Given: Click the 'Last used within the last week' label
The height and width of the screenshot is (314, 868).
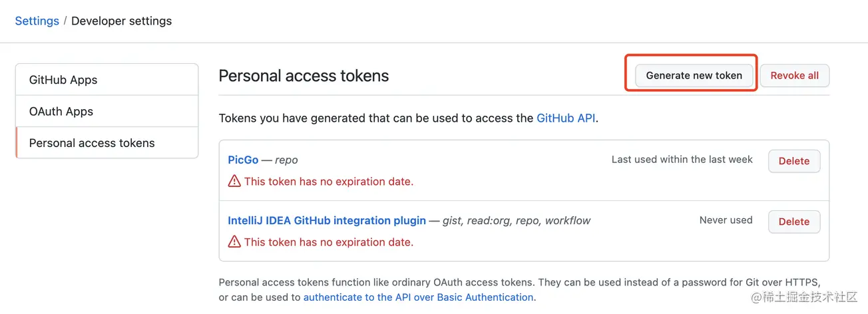Looking at the screenshot, I should click(682, 160).
